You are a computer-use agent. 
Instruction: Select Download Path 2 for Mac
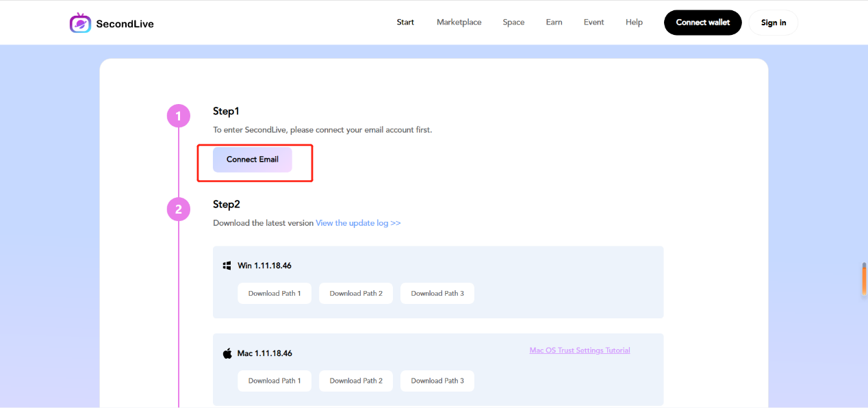(x=356, y=381)
